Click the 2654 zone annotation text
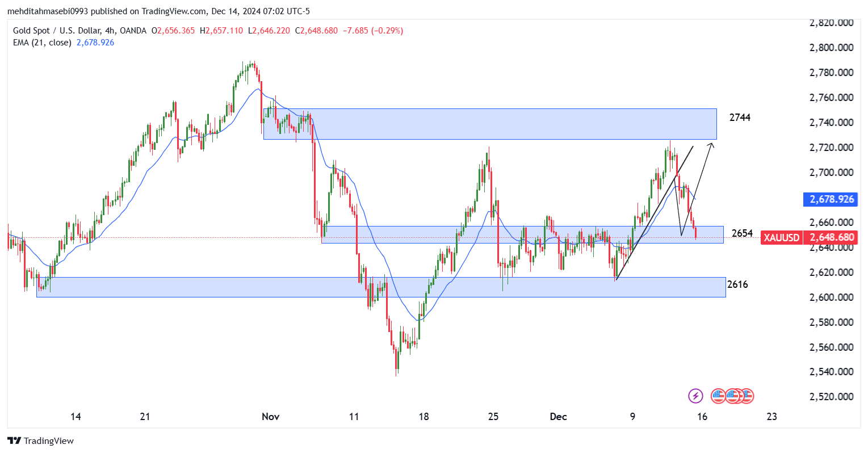The height and width of the screenshot is (453, 868). [742, 233]
